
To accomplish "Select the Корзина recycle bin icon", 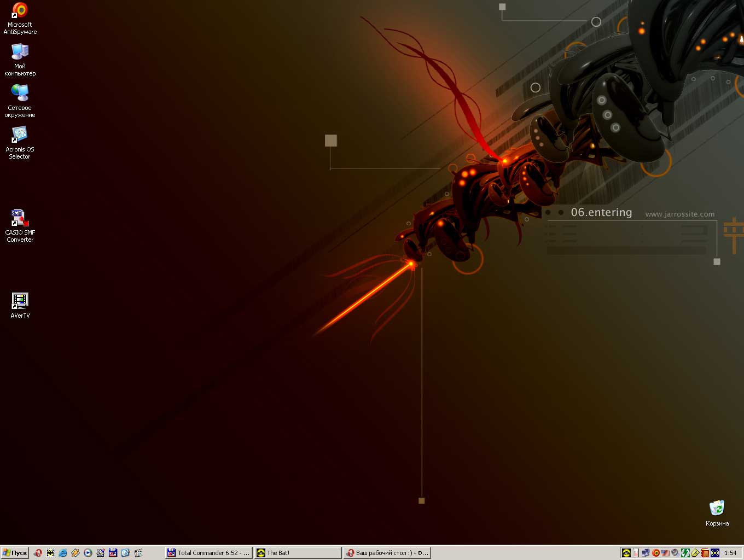I will pos(717,513).
